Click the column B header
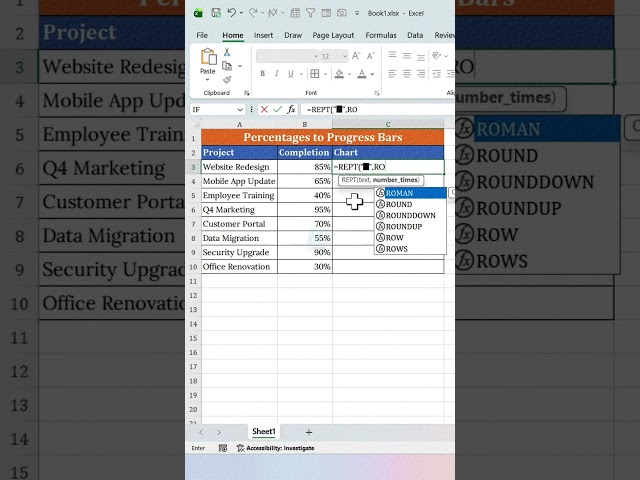Viewport: 640px width, 480px height. [x=304, y=124]
